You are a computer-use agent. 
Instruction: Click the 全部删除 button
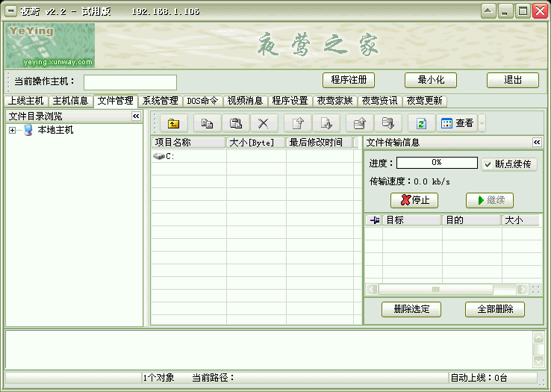pos(494,309)
